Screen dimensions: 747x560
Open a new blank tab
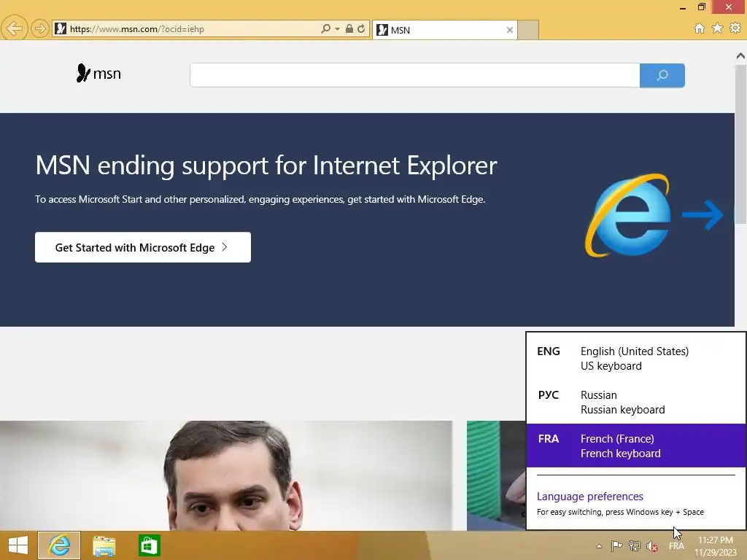528,30
